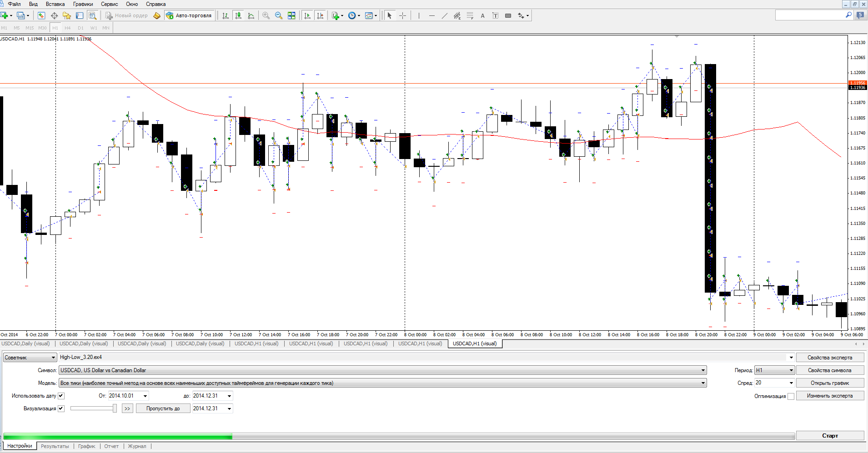The width and height of the screenshot is (868, 453).
Task: Click the Изменить эксперта button
Action: pyautogui.click(x=830, y=396)
